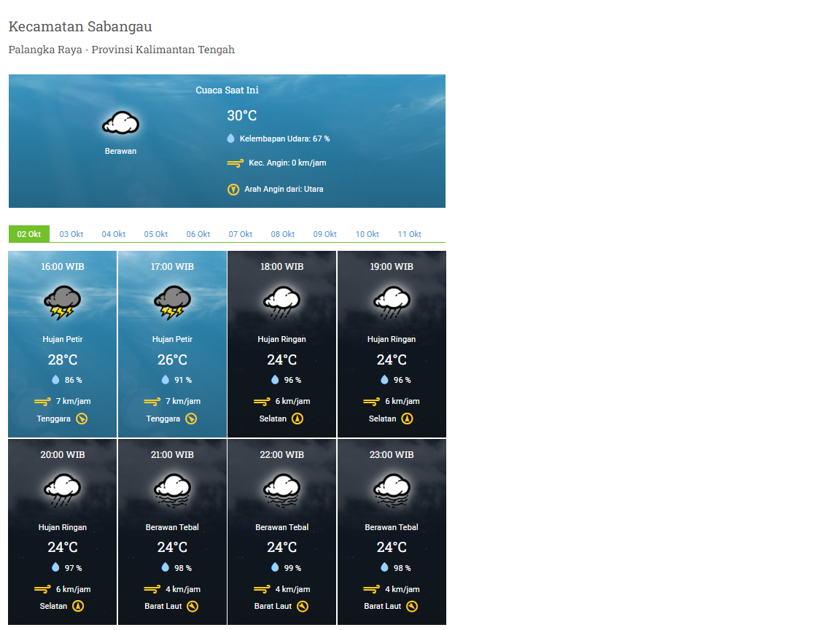Click the Arah Angin dari: Utara text

pos(284,189)
